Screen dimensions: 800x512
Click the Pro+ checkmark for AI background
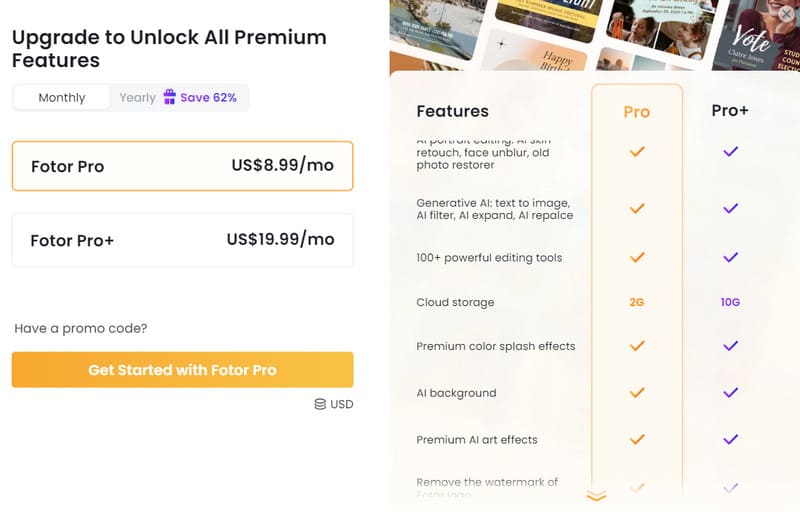point(730,393)
